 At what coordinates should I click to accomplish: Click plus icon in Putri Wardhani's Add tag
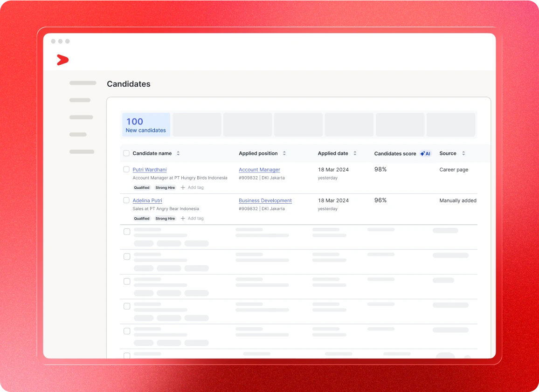(x=183, y=187)
